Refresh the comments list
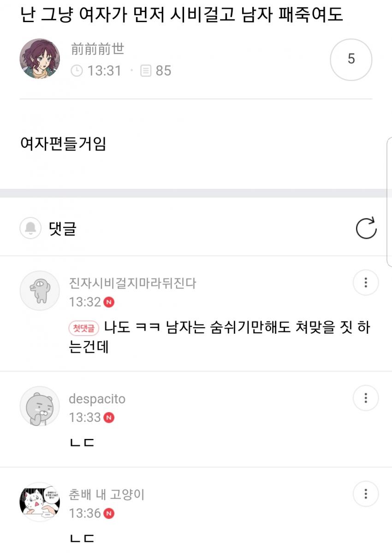The width and height of the screenshot is (392, 553). (366, 228)
